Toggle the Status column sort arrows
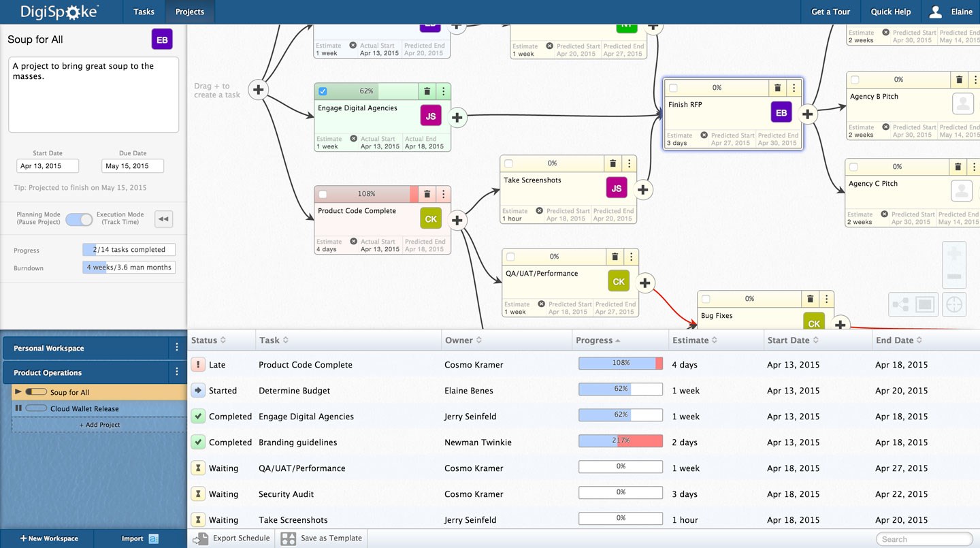 (221, 340)
